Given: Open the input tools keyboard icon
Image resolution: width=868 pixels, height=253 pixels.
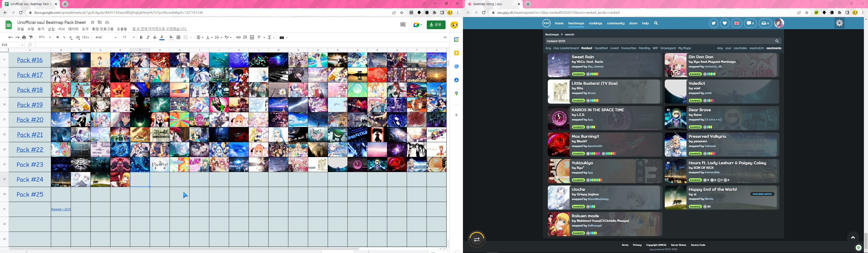Looking at the screenshot, I should point(282,37).
